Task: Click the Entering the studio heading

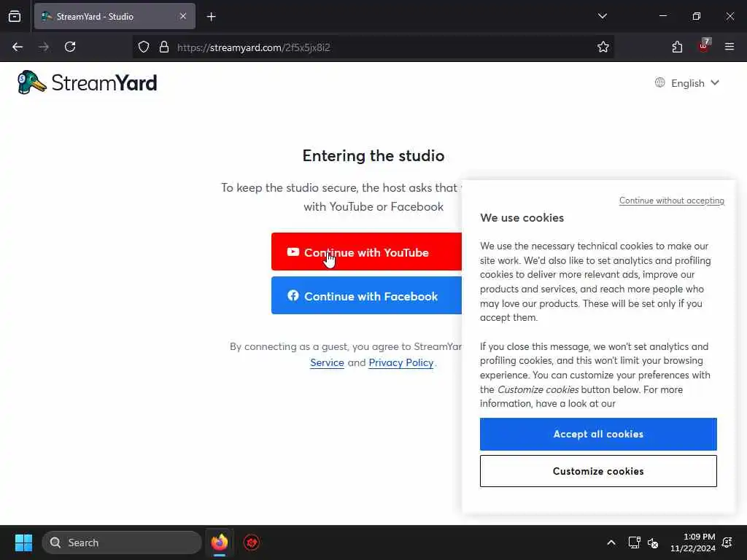Action: (x=373, y=156)
